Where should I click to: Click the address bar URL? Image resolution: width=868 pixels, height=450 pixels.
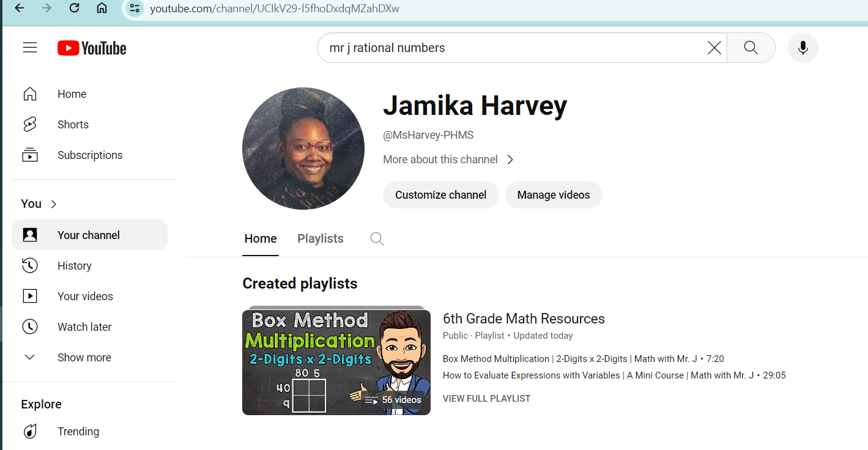pyautogui.click(x=275, y=9)
